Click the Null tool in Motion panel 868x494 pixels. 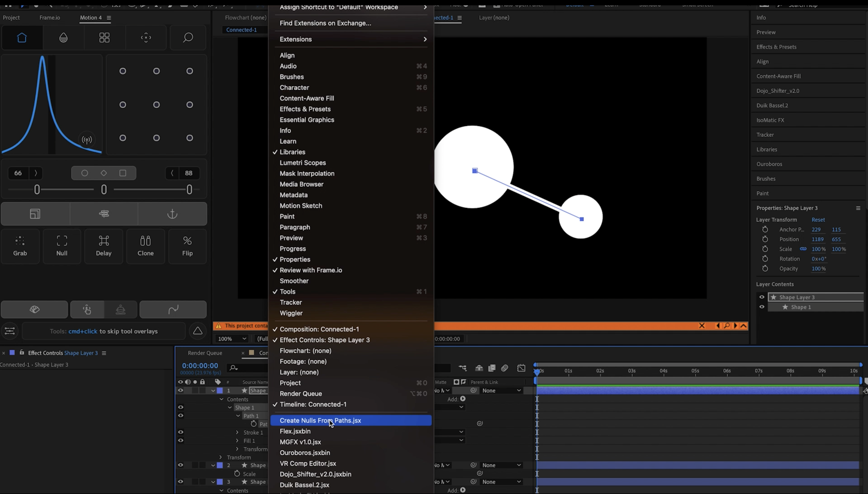62,246
